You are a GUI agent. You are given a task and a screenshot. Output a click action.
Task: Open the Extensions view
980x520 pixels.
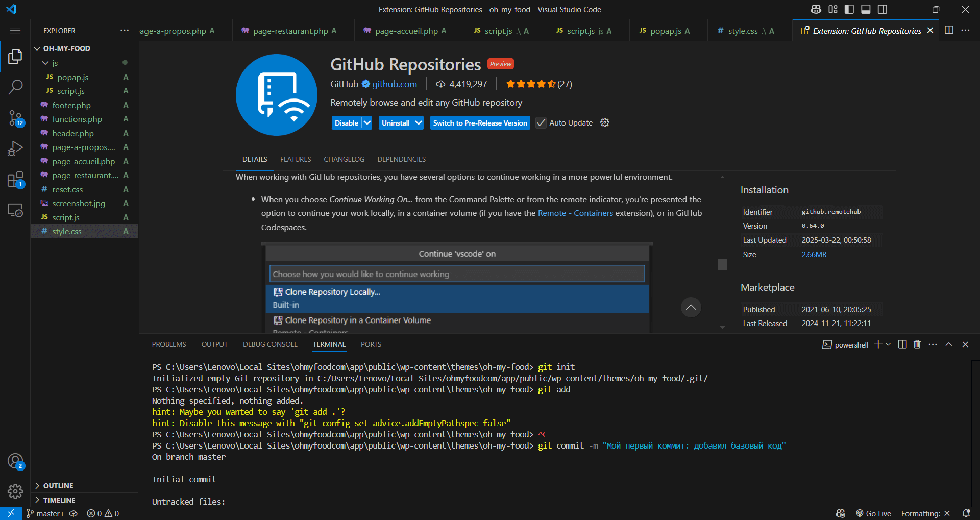click(x=15, y=180)
